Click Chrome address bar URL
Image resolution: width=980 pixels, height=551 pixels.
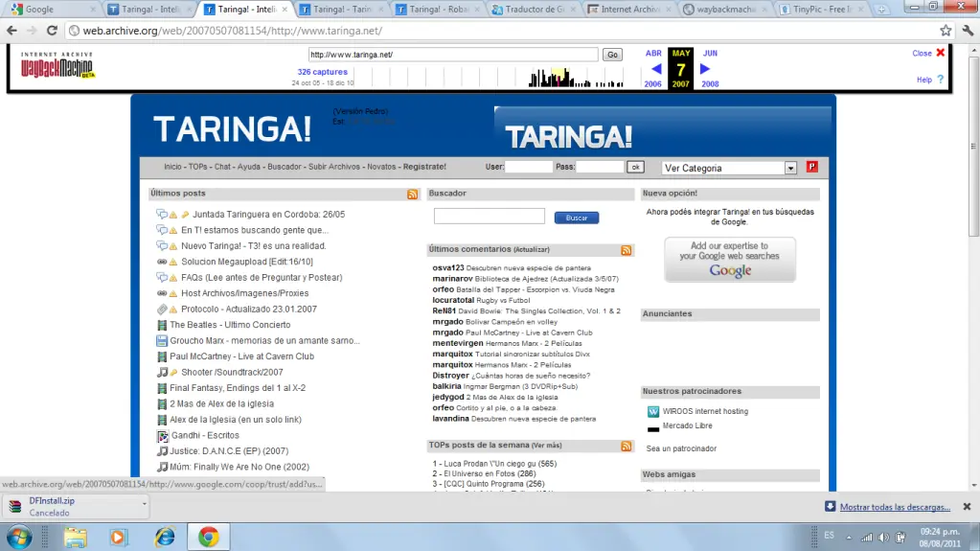233,31
